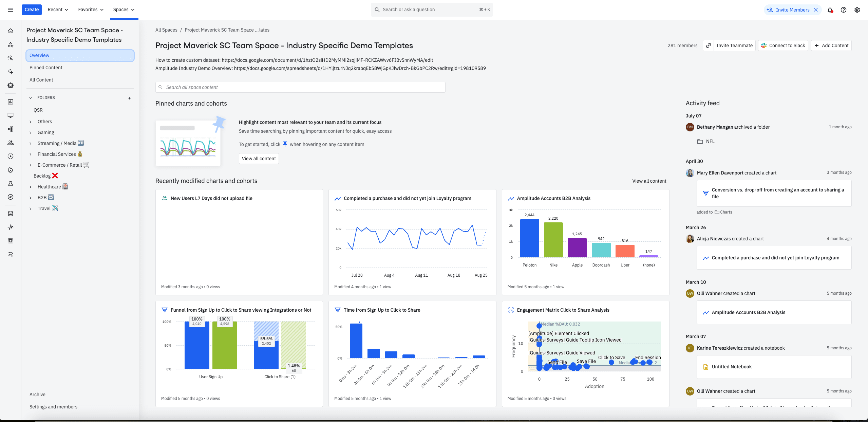
Task: Open the Recent dropdown menu
Action: (58, 10)
